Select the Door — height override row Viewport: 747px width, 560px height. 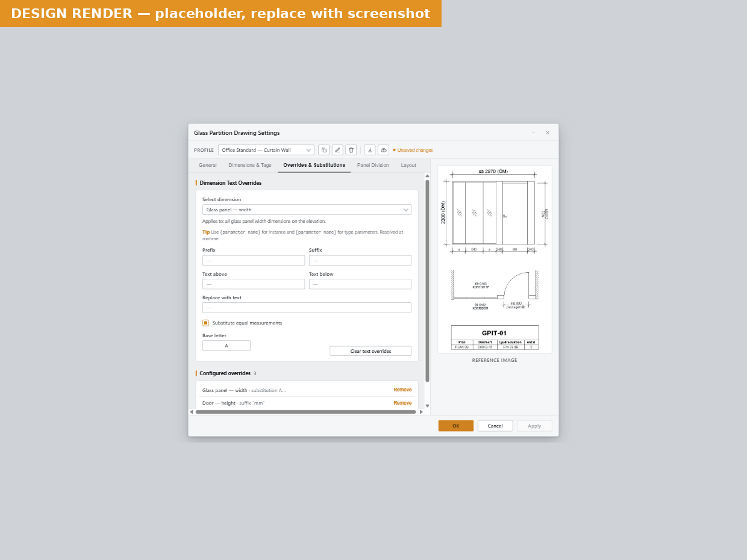pyautogui.click(x=307, y=403)
